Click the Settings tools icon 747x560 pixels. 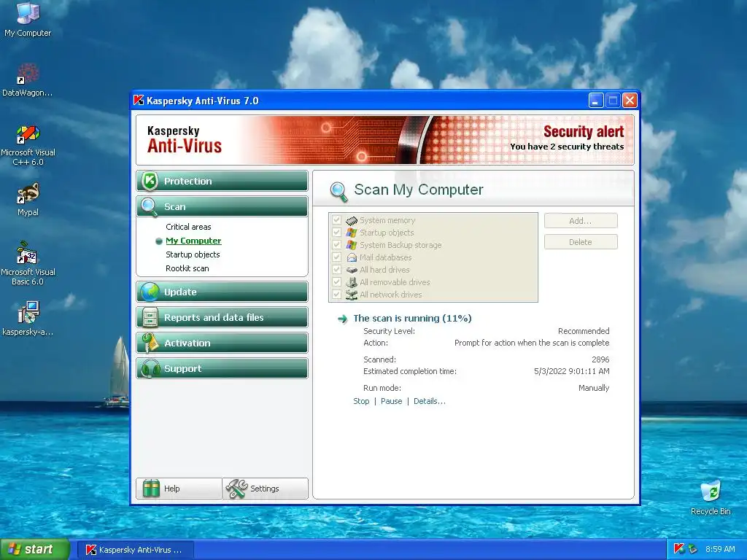(x=236, y=489)
